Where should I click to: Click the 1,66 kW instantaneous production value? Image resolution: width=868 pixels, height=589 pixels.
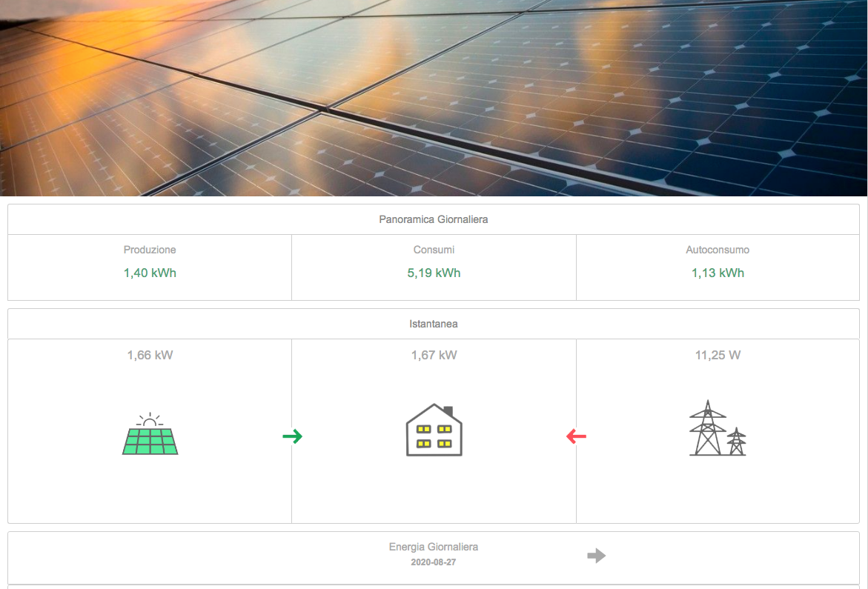point(150,355)
